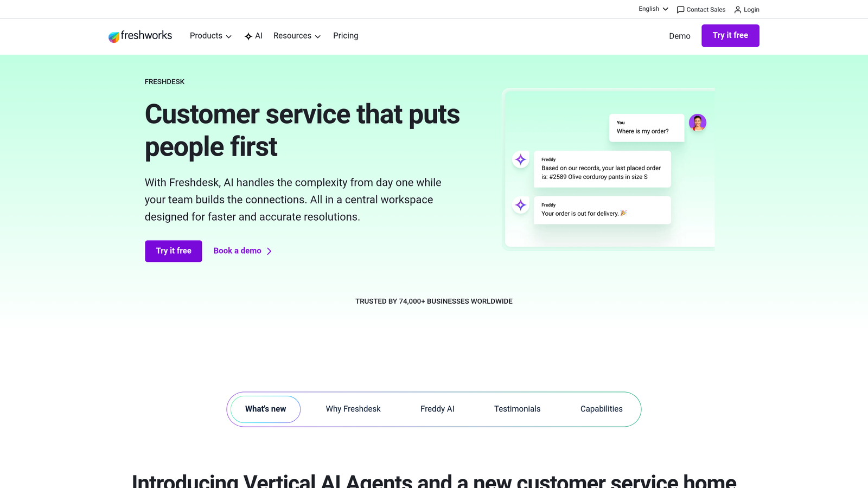Open the AI navigation item
This screenshot has height=488, width=868.
pyautogui.click(x=253, y=36)
